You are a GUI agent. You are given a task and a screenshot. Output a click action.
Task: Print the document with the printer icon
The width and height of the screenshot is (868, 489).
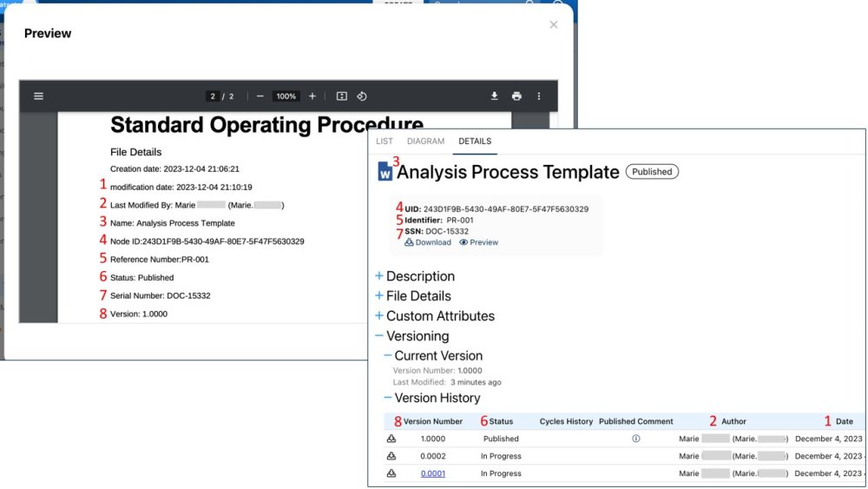[516, 96]
